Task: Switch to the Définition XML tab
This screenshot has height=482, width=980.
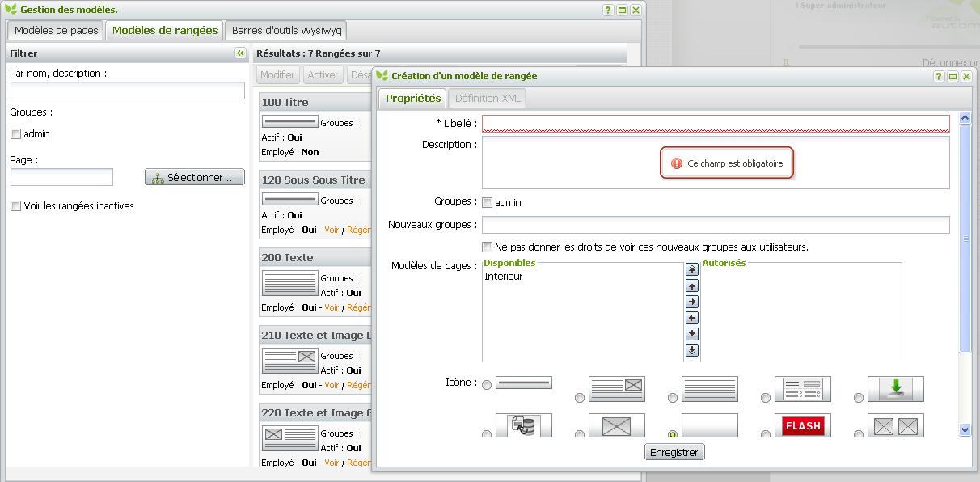Action: (x=488, y=98)
